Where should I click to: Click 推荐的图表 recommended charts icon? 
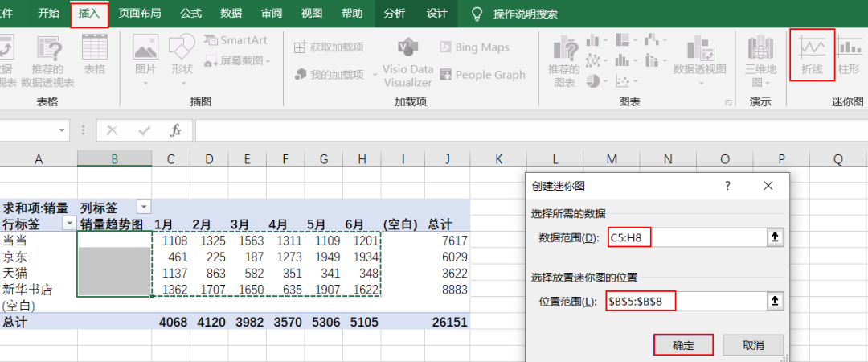tap(564, 49)
